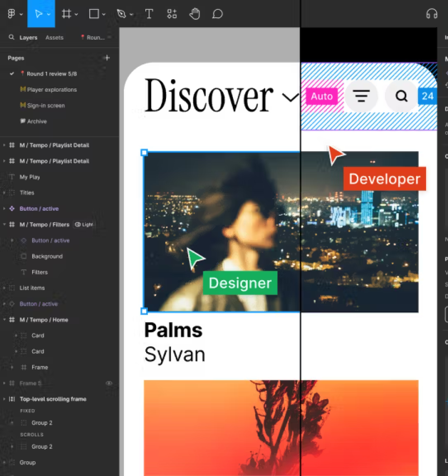The height and width of the screenshot is (476, 448).
Task: Expand the Titles layer group
Action: click(x=4, y=193)
